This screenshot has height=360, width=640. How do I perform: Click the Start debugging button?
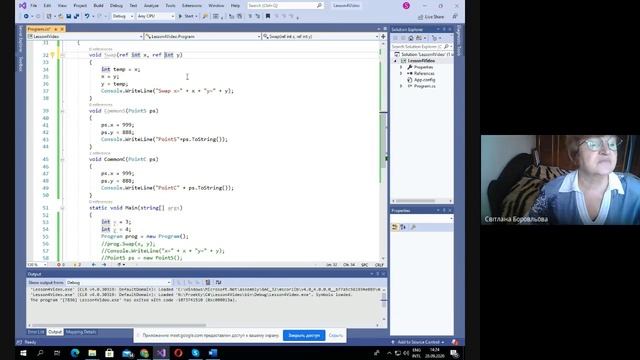[187, 16]
